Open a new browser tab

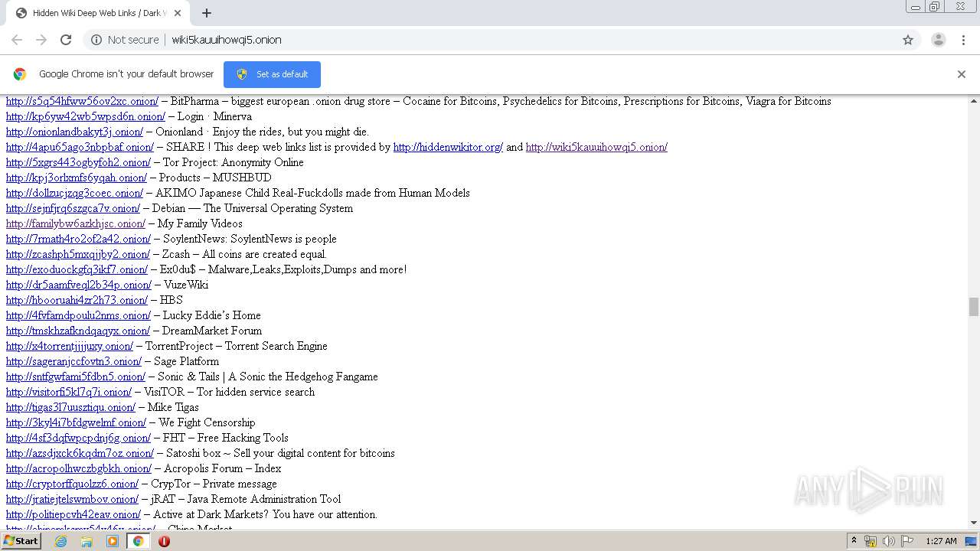[207, 13]
